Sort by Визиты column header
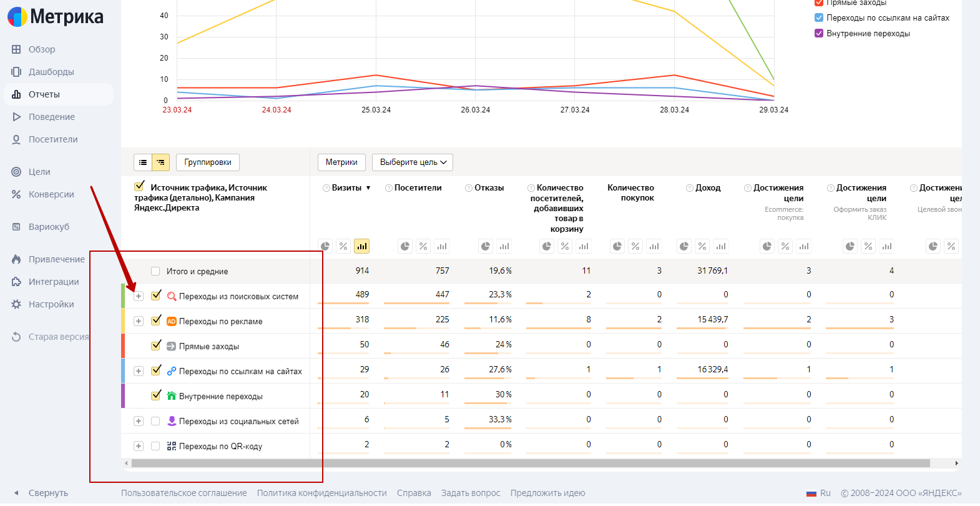This screenshot has height=506, width=980. [347, 188]
